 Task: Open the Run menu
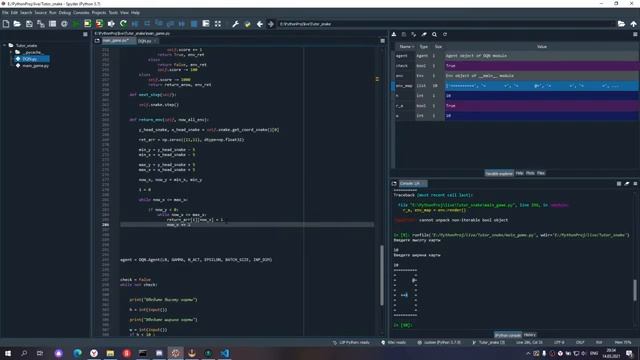(x=53, y=13)
